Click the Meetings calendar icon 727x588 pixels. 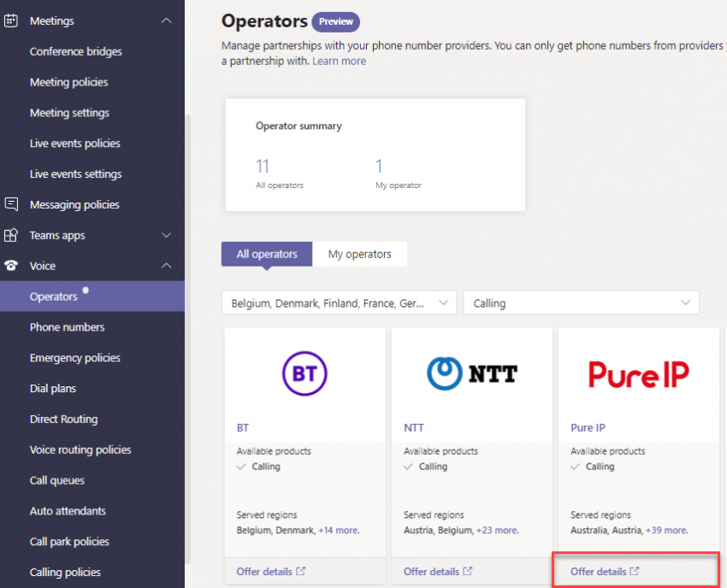click(x=12, y=20)
